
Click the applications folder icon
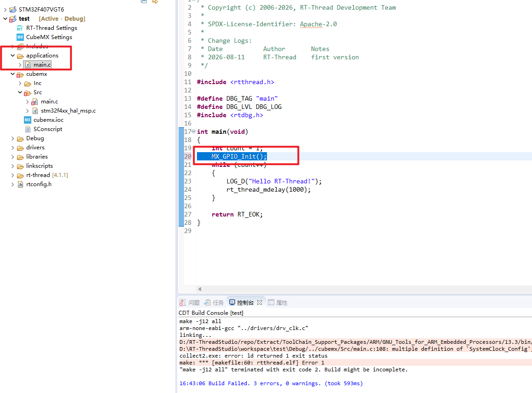point(20,56)
